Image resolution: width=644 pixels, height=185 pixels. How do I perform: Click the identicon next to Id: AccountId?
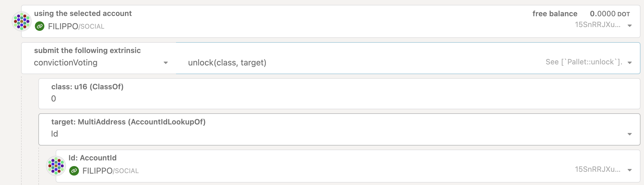tap(56, 166)
